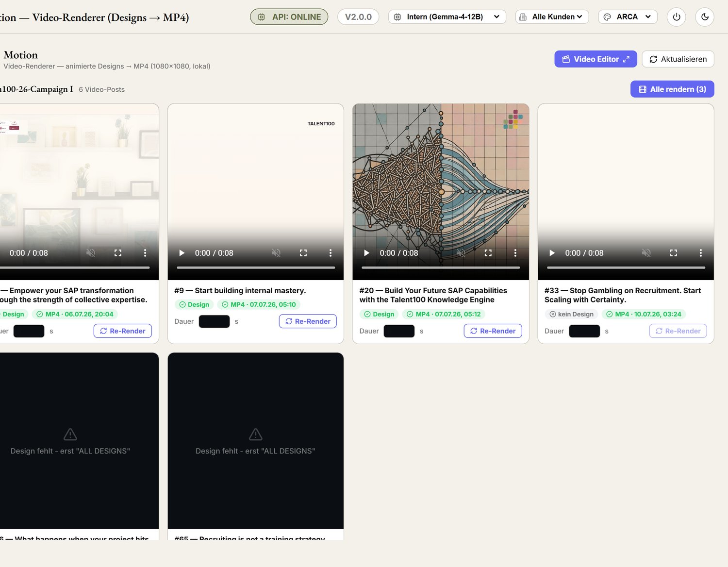
Task: Enter fullscreen on the #9 video
Action: point(303,253)
